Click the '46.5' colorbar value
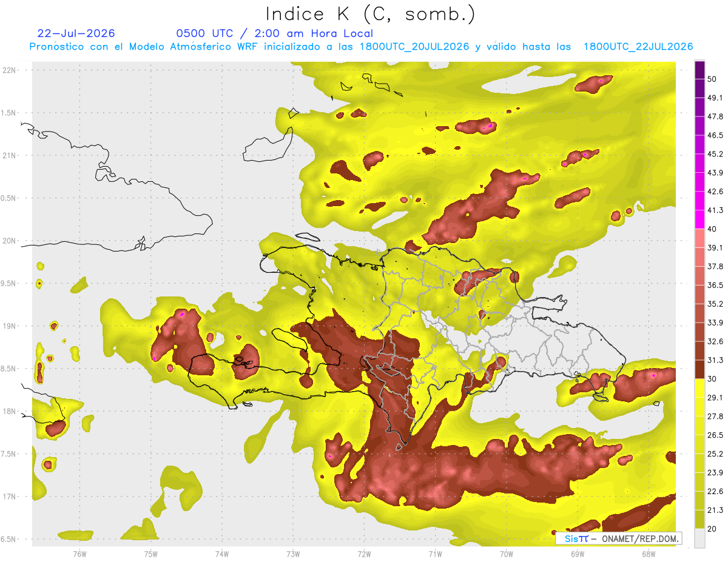The width and height of the screenshot is (728, 562). click(715, 135)
